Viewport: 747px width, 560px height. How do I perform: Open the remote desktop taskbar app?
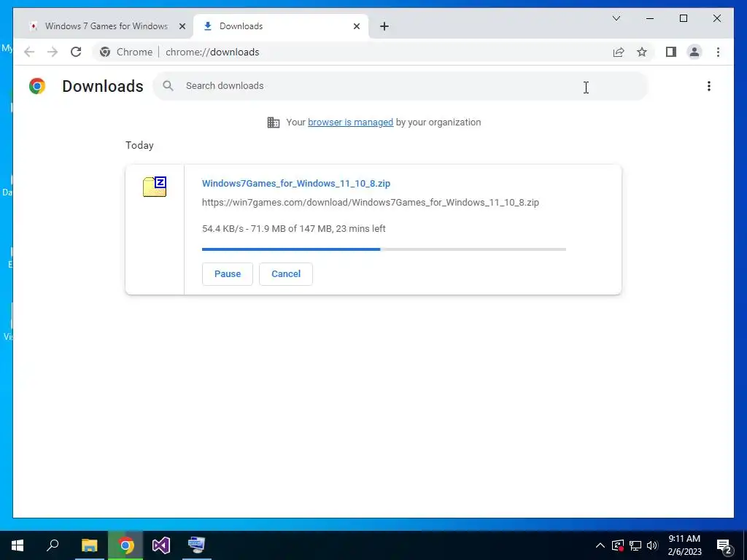coord(196,545)
